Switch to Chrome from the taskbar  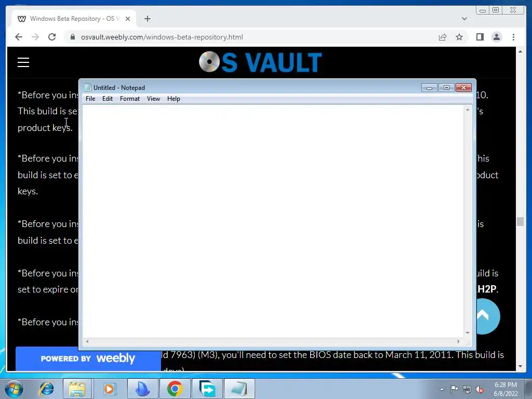175,389
